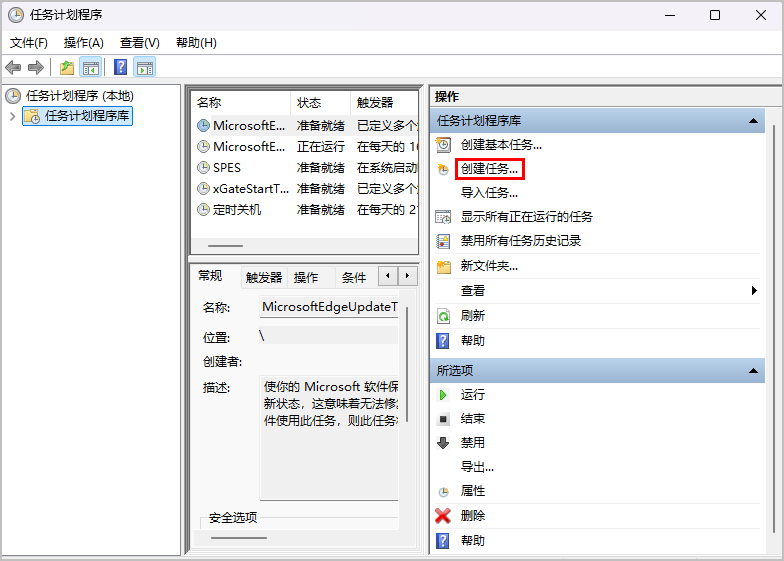Click the black 结束 stop icon
The height and width of the screenshot is (561, 784).
pyautogui.click(x=443, y=419)
